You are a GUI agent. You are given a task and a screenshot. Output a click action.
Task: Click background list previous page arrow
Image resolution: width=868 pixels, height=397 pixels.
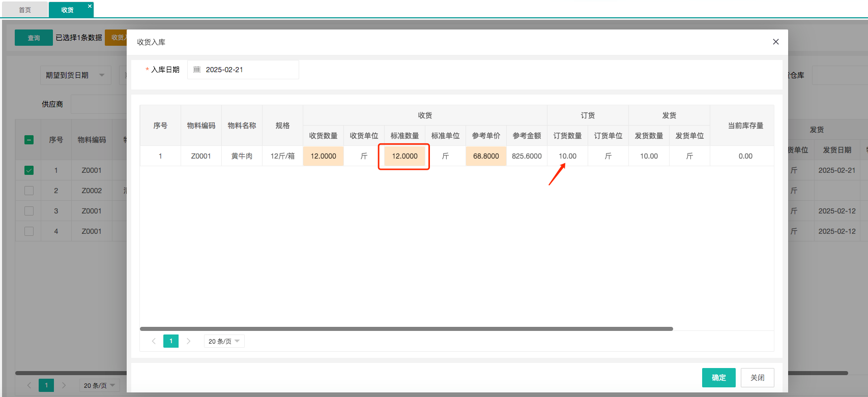coord(29,385)
